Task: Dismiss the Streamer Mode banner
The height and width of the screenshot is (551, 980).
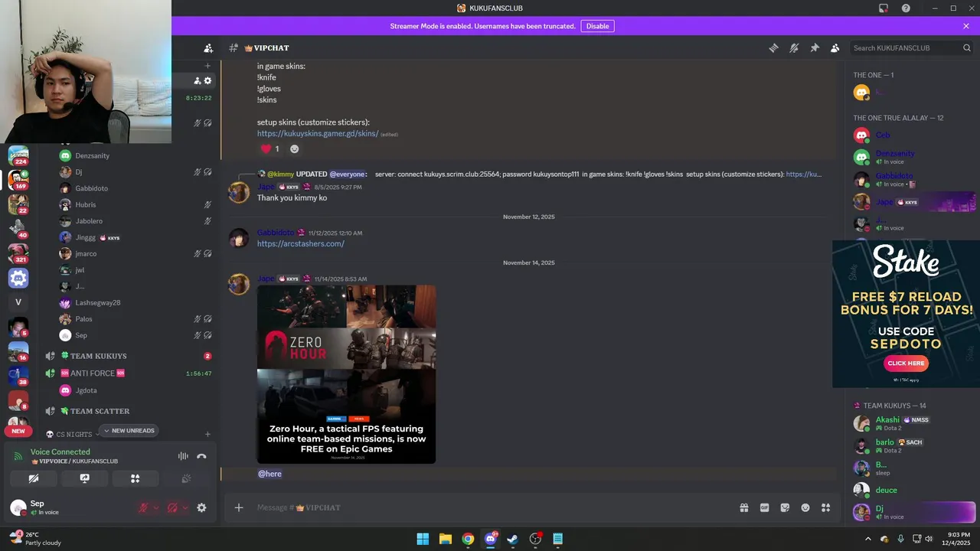Action: click(966, 26)
